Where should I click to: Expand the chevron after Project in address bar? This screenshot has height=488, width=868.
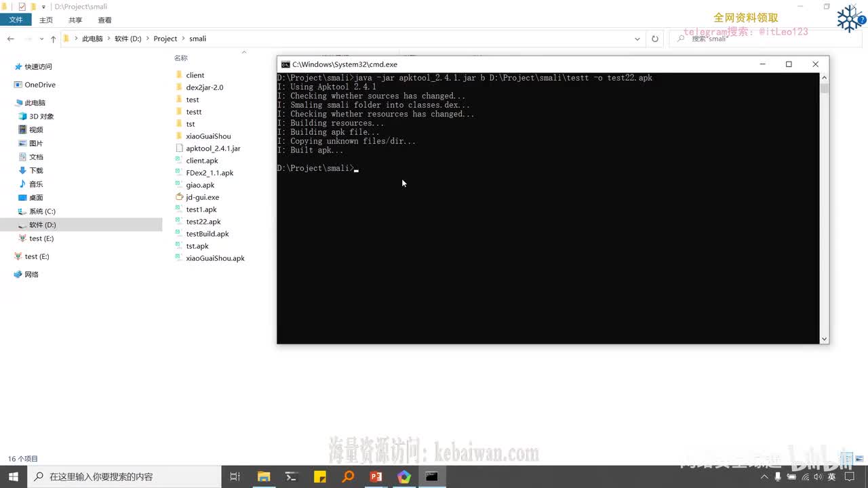point(183,39)
